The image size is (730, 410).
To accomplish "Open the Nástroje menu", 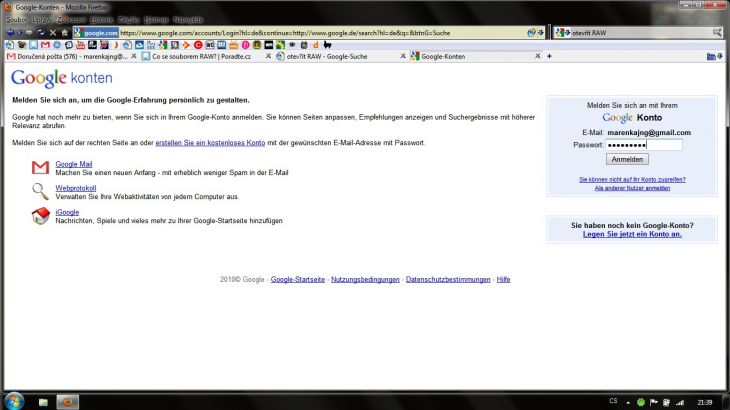I will tap(156, 20).
